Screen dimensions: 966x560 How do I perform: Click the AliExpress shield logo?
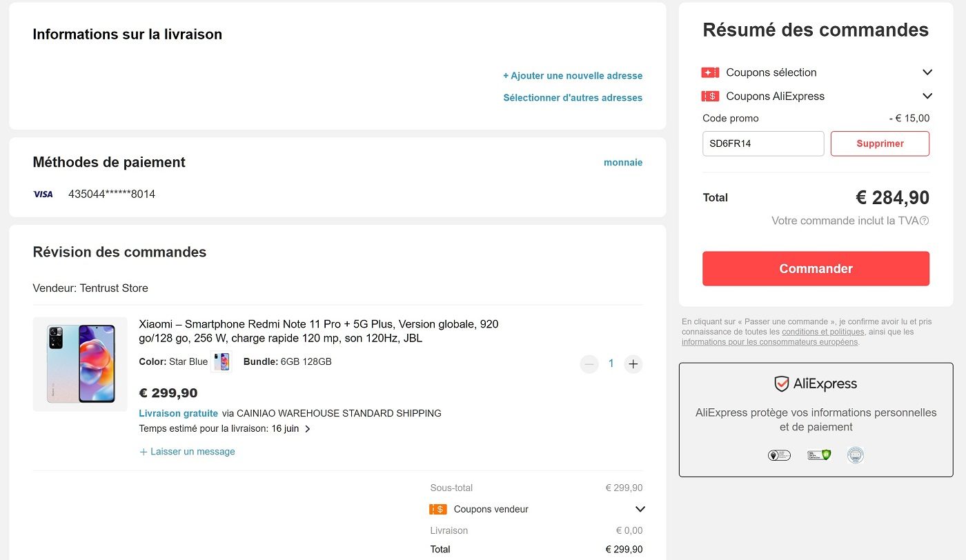click(782, 384)
